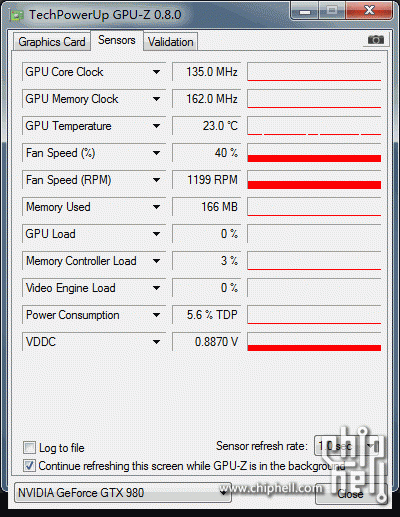Image resolution: width=400 pixels, height=517 pixels.
Task: Click the GPU Load value field
Action: coord(206,234)
